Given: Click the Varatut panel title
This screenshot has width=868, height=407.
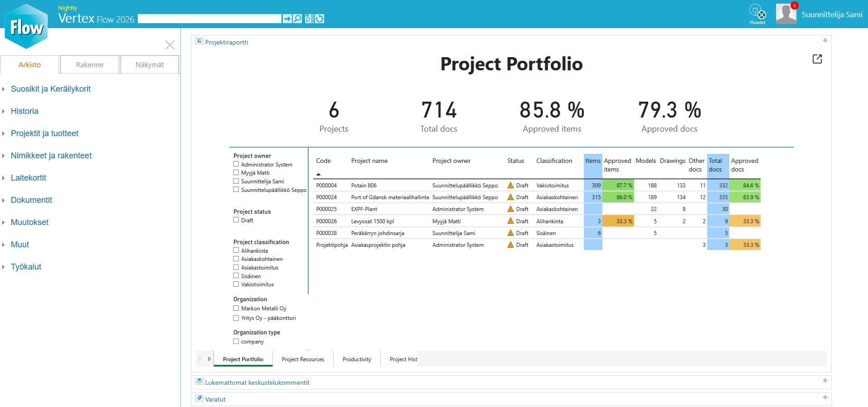Looking at the screenshot, I should pyautogui.click(x=215, y=399).
